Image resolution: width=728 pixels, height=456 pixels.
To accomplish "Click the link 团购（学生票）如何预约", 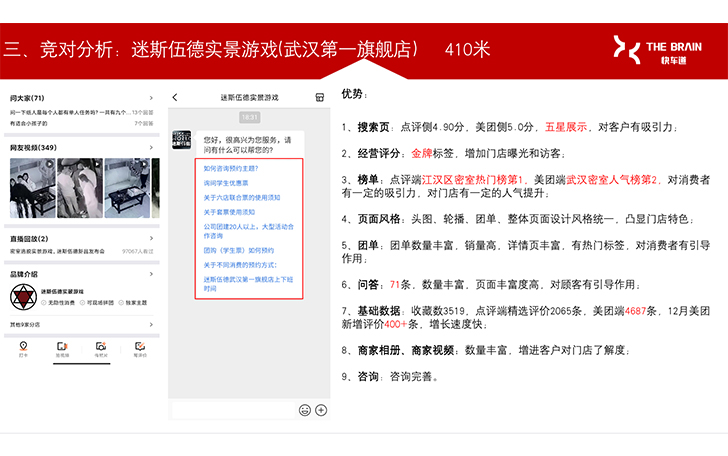I will pyautogui.click(x=239, y=250).
